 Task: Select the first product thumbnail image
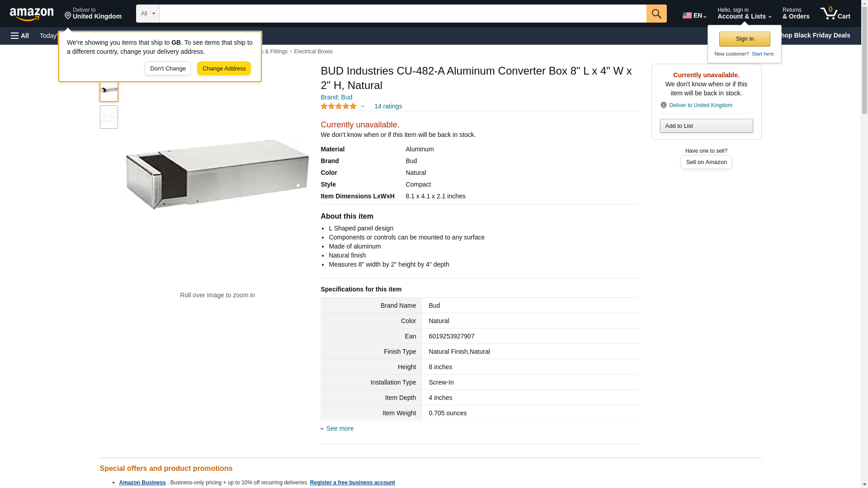click(108, 90)
